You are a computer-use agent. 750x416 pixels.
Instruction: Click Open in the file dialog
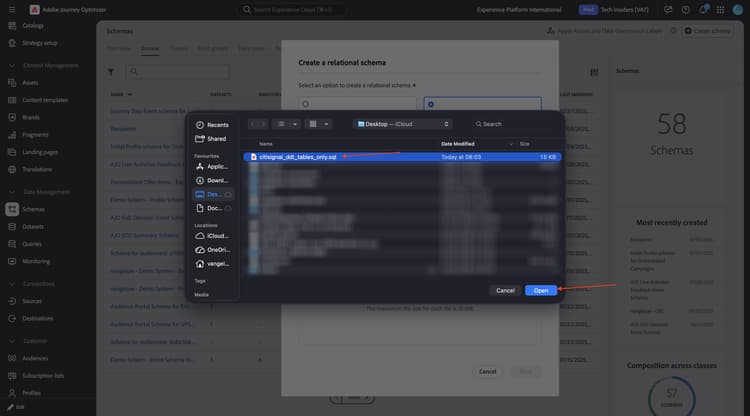[x=541, y=290]
